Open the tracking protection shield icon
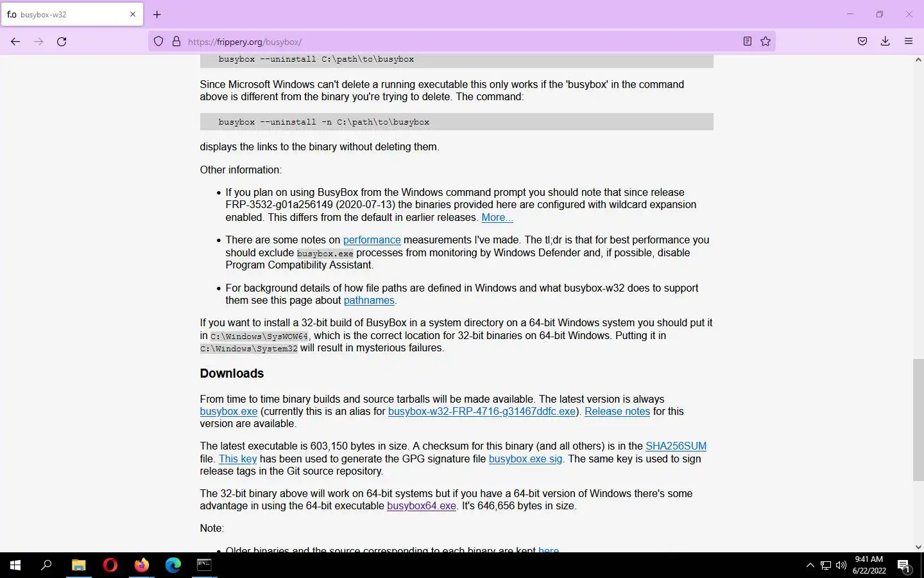Screen dimensions: 924x578 click(x=158, y=42)
